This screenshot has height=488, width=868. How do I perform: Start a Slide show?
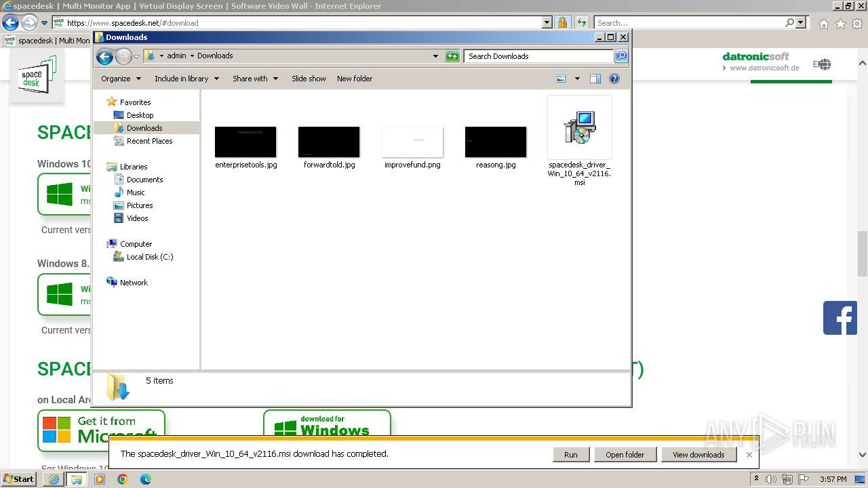pyautogui.click(x=309, y=79)
